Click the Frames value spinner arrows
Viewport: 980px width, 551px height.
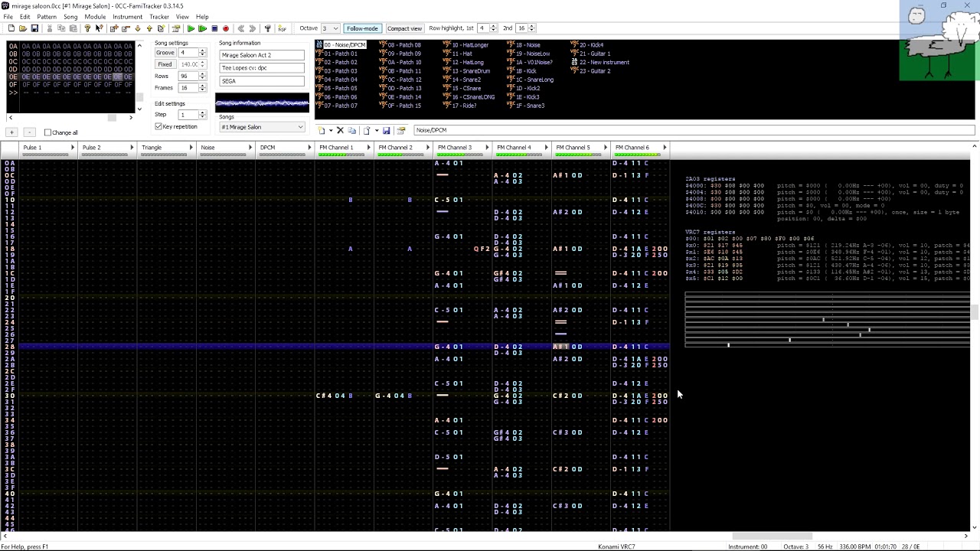click(x=202, y=88)
